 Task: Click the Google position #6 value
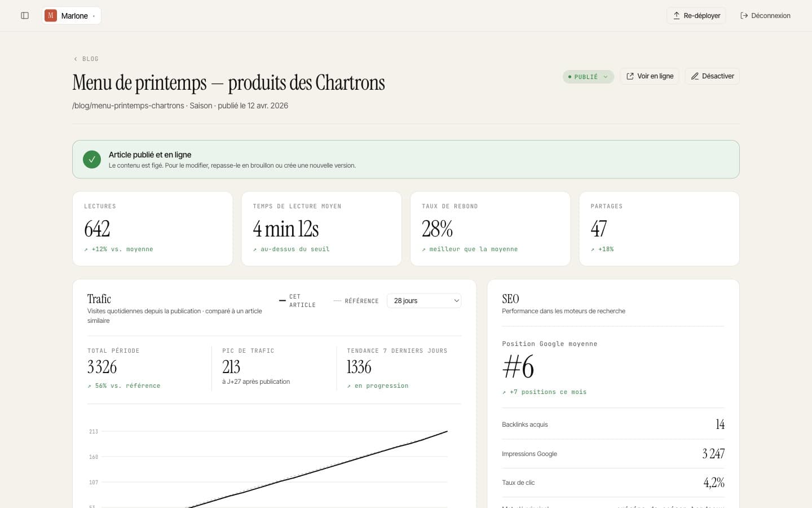(518, 367)
